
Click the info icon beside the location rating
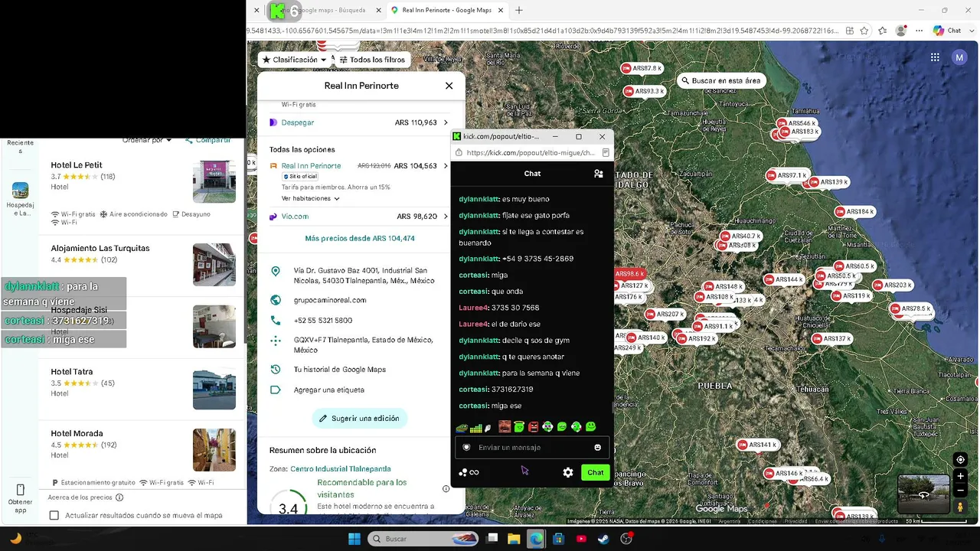point(446,489)
